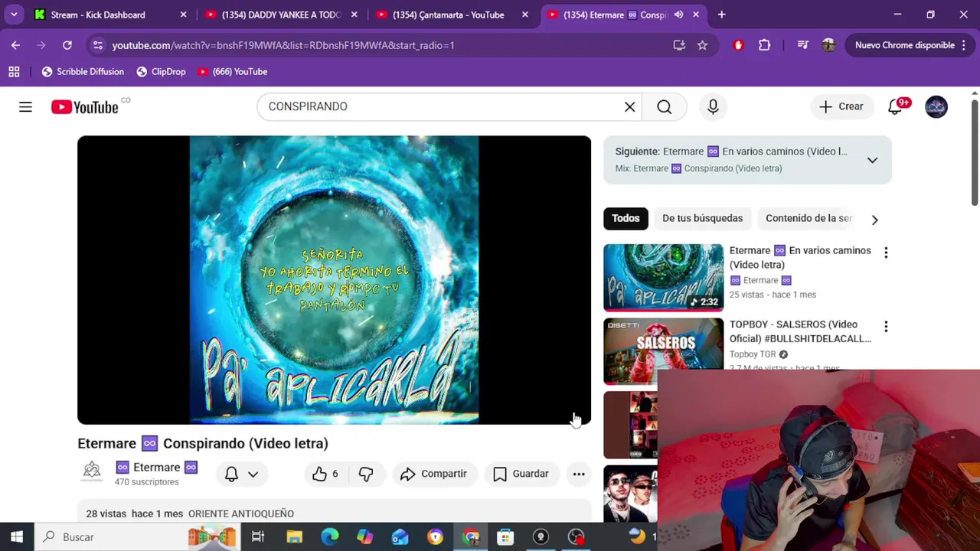Click the page vertical scrollbar
Image resolution: width=980 pixels, height=551 pixels.
tap(974, 153)
